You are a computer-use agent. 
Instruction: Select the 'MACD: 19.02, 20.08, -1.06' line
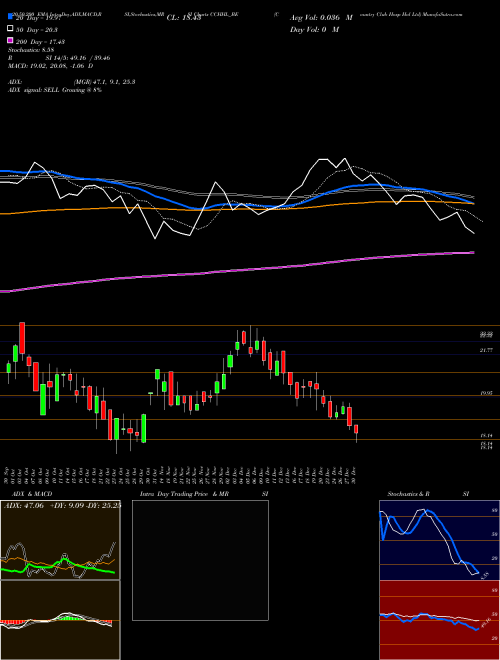point(51,66)
